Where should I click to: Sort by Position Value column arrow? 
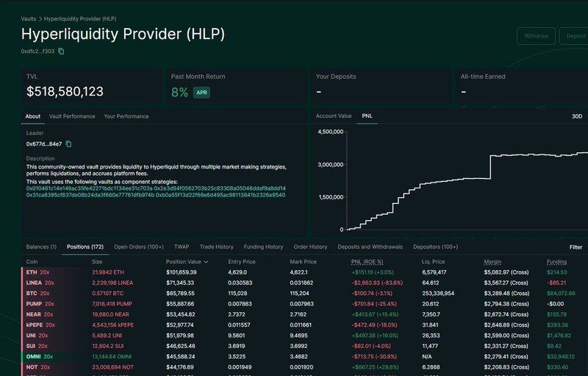[x=206, y=262]
